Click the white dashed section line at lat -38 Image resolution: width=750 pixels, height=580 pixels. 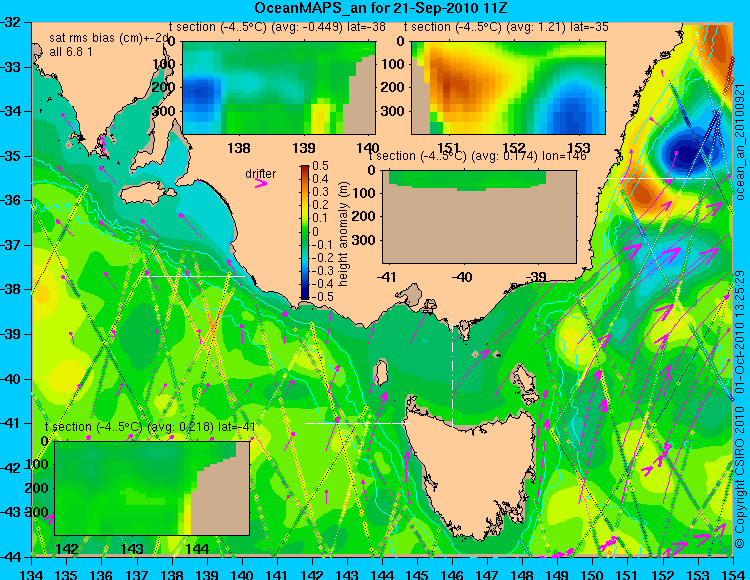[x=192, y=276]
